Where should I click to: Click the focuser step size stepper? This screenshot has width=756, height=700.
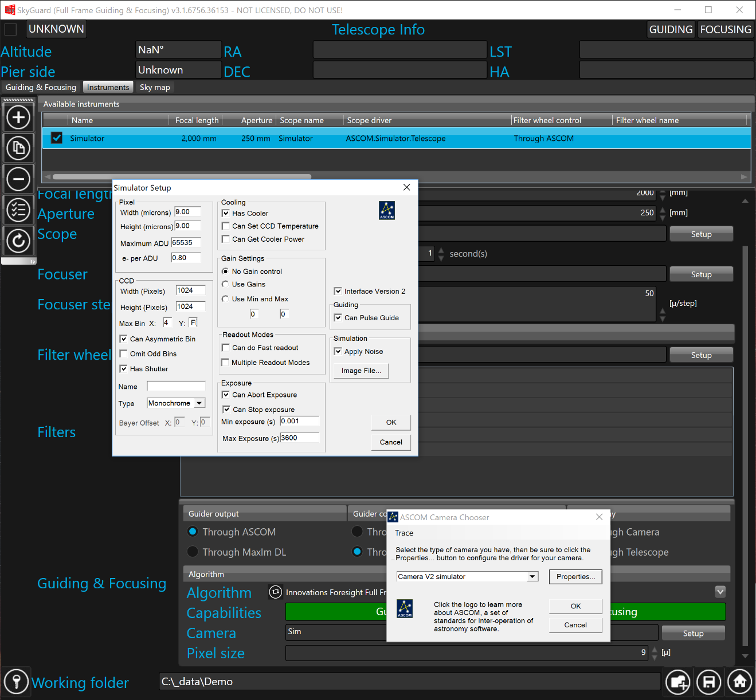663,314
